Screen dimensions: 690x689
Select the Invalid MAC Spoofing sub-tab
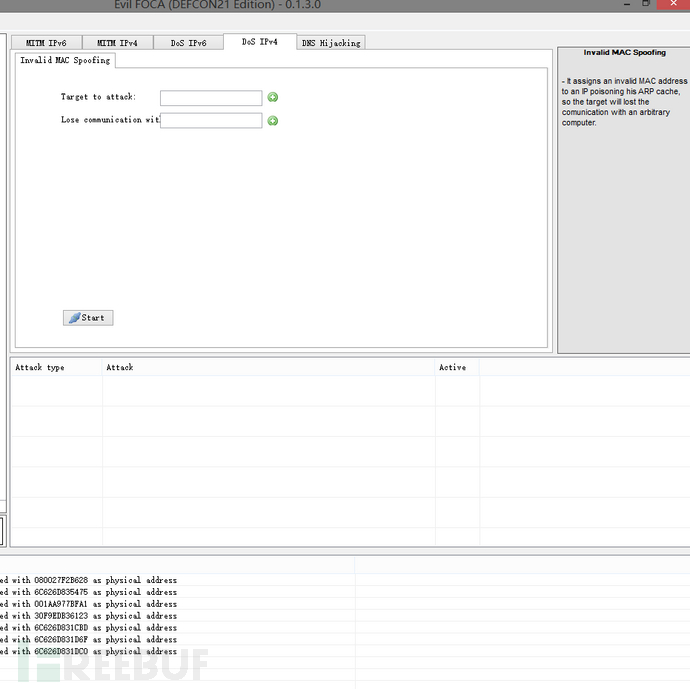pyautogui.click(x=65, y=60)
